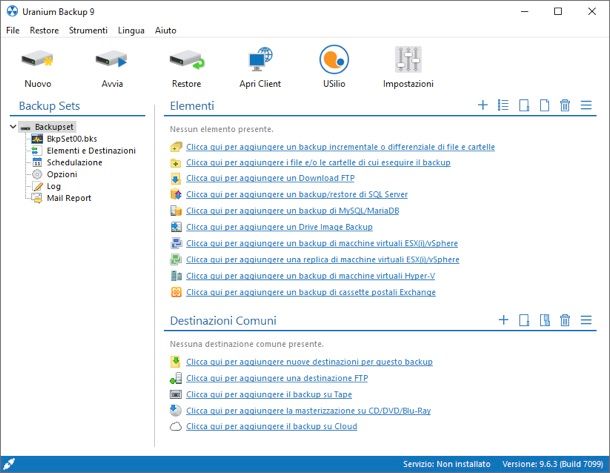This screenshot has height=473, width=610.
Task: Select Log in the tree
Action: [x=54, y=186]
